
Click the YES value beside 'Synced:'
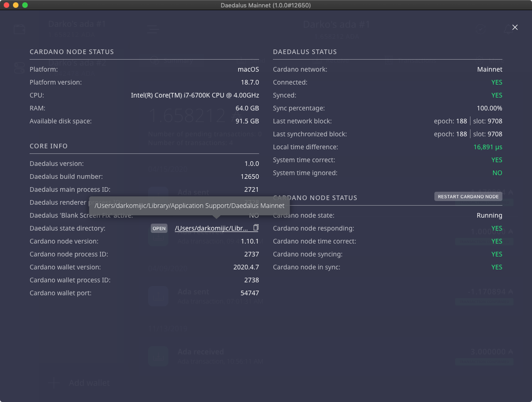click(497, 95)
